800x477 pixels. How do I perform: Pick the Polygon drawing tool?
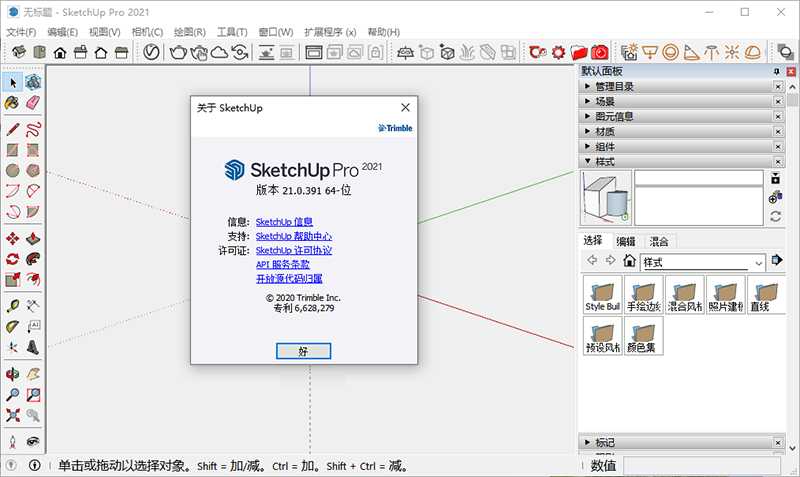(33, 170)
